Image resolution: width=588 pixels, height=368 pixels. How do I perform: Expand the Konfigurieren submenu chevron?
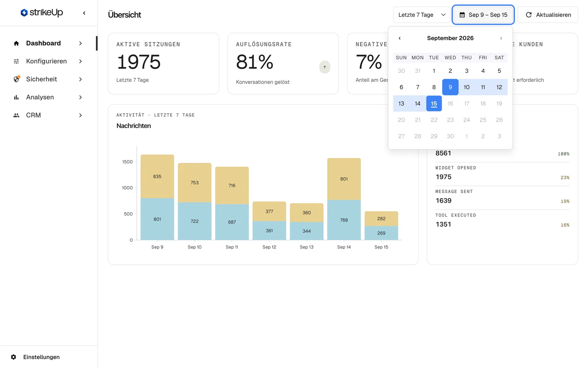[x=80, y=61]
